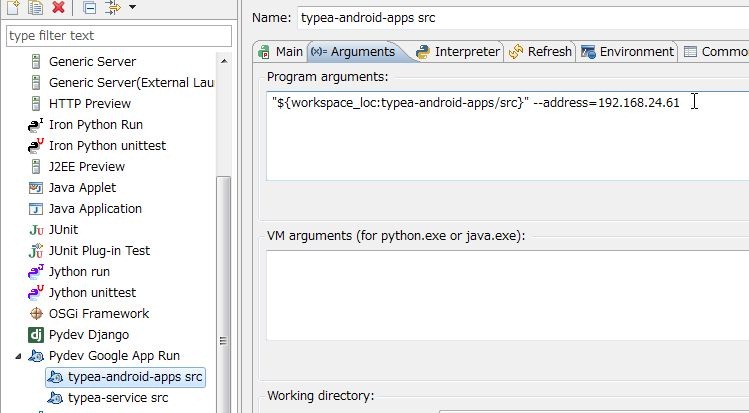
Task: Select the Java Applet launch type
Action: click(x=82, y=188)
